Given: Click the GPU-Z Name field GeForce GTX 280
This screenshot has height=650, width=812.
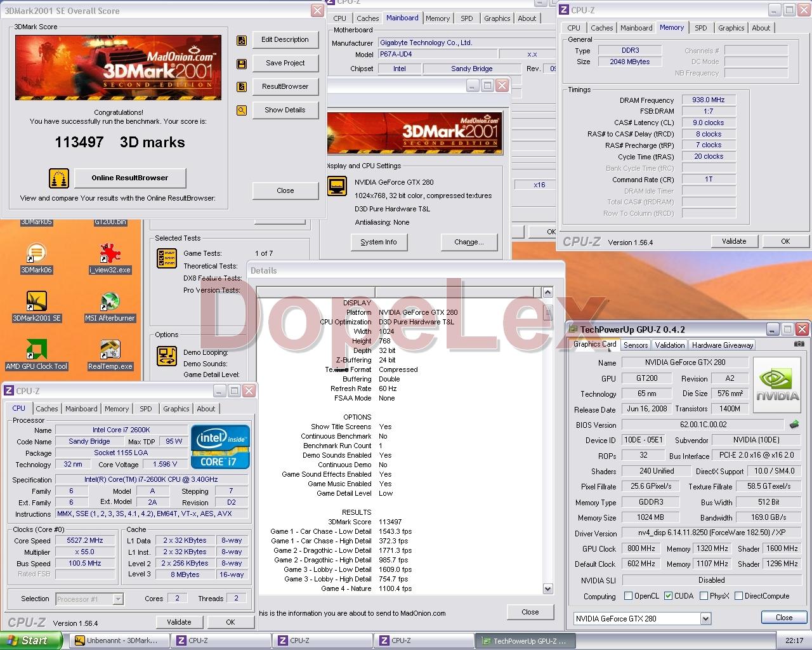Looking at the screenshot, I should click(685, 362).
